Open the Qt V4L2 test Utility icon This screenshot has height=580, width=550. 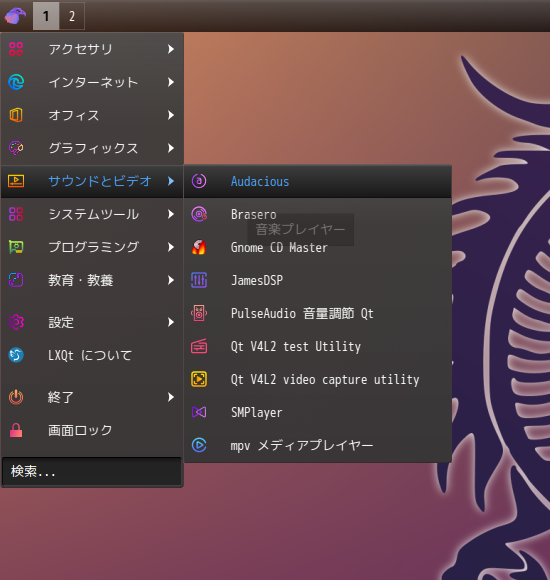point(199,346)
